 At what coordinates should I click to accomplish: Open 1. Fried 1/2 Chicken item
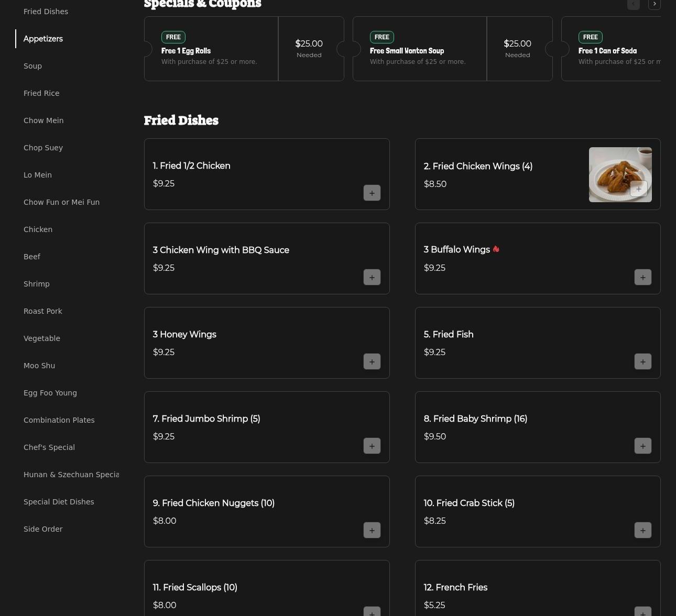click(x=267, y=174)
